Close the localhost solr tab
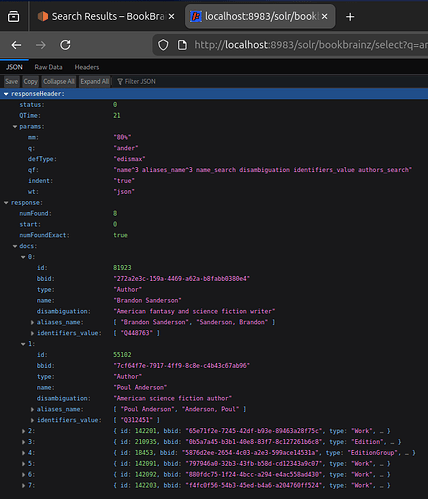 (325, 16)
